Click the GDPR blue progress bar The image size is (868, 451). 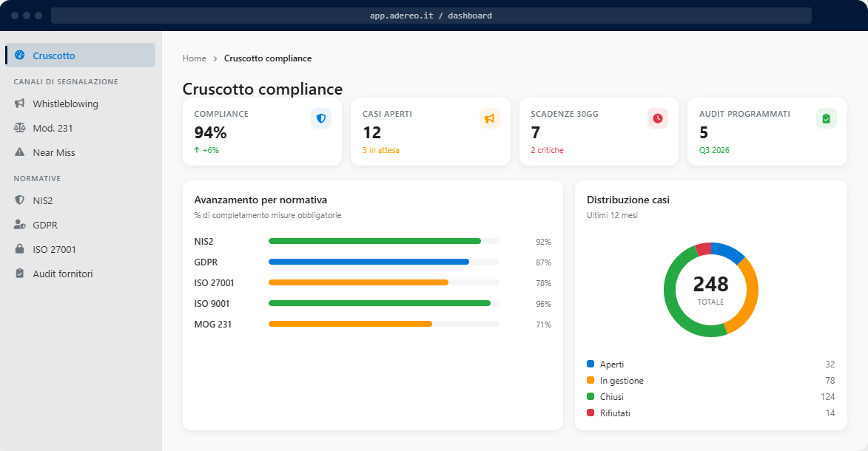[x=369, y=262]
